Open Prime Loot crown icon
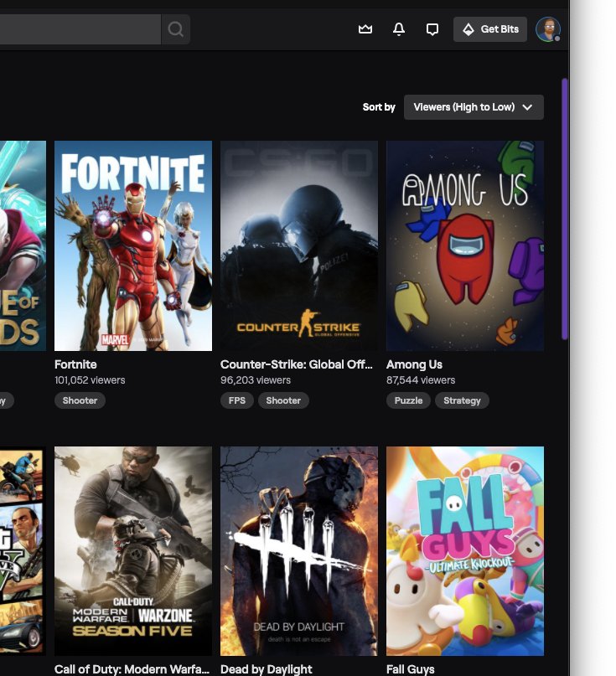This screenshot has height=676, width=616. coord(365,29)
